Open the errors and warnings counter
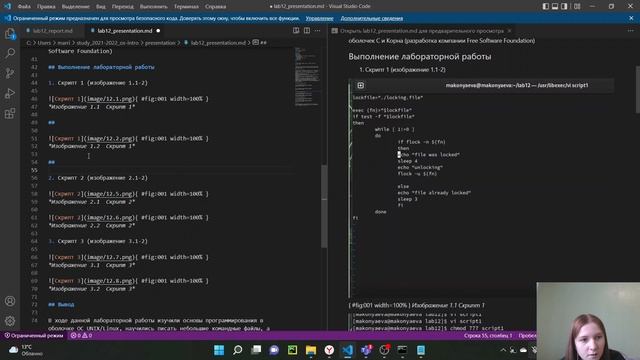Image resolution: width=640 pixels, height=360 pixels. 81,336
